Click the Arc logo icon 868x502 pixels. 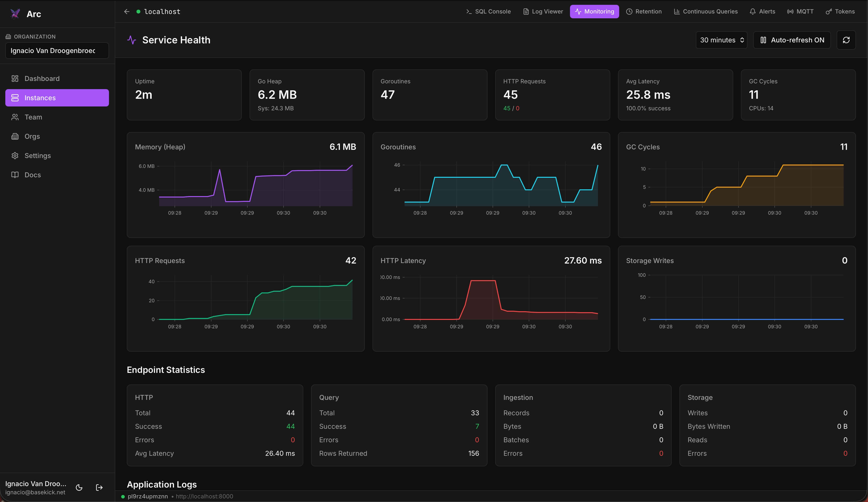15,14
